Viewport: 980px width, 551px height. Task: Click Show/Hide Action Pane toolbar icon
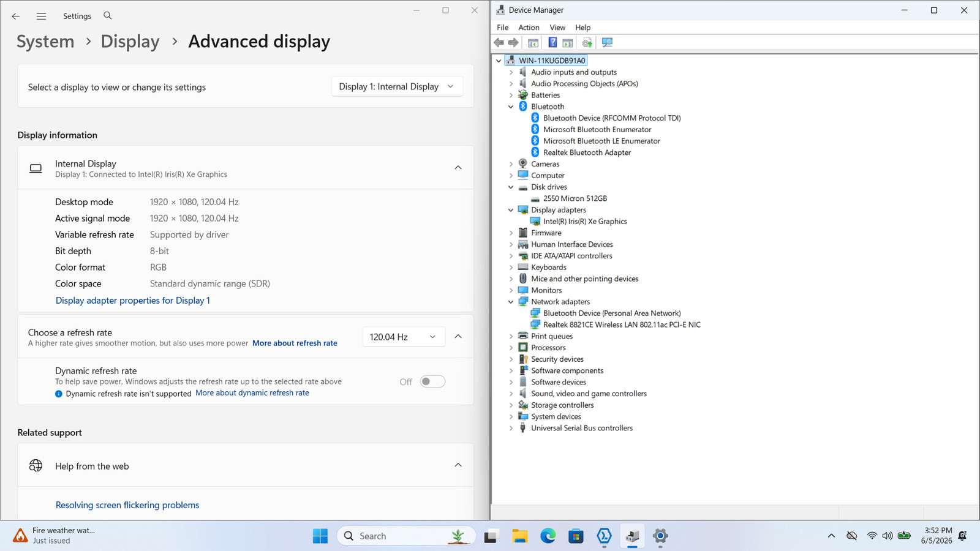(568, 43)
